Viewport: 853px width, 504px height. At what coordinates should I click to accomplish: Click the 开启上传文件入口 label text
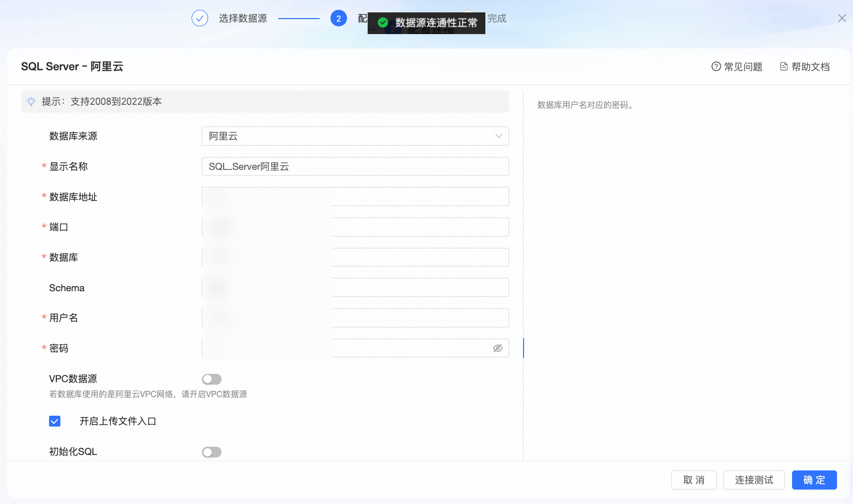tap(118, 421)
